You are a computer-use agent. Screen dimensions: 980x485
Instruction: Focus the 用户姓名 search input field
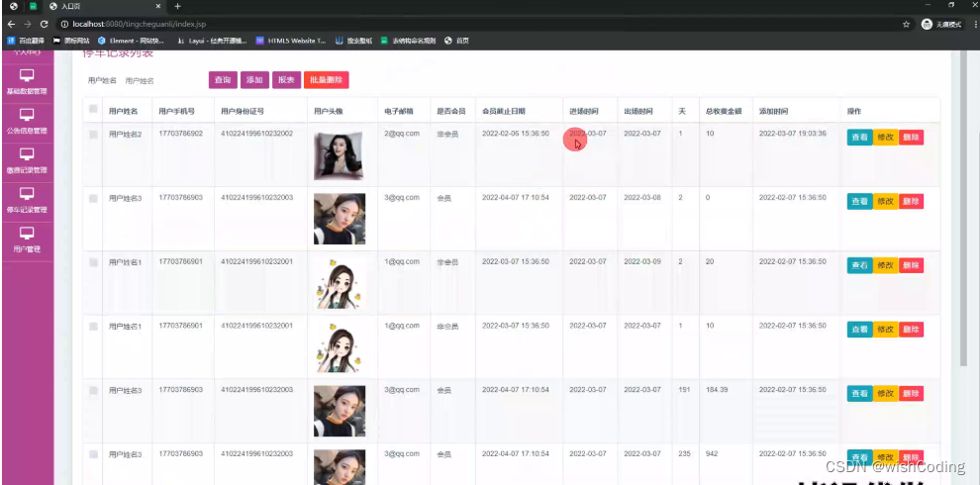(x=162, y=80)
